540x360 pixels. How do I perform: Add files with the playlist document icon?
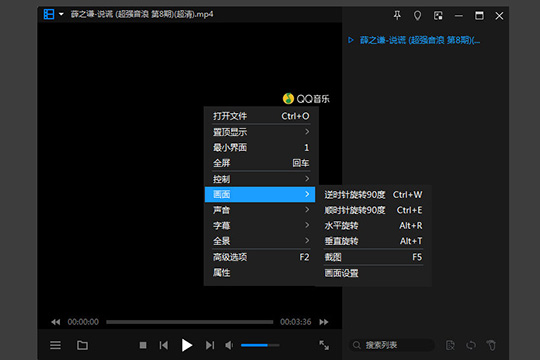pyautogui.click(x=450, y=345)
